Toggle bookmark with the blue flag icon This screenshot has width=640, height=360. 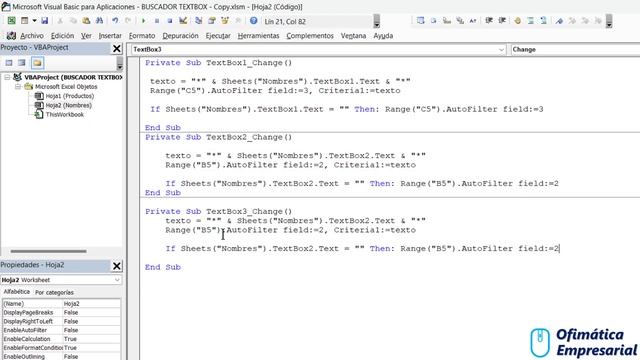point(559,21)
